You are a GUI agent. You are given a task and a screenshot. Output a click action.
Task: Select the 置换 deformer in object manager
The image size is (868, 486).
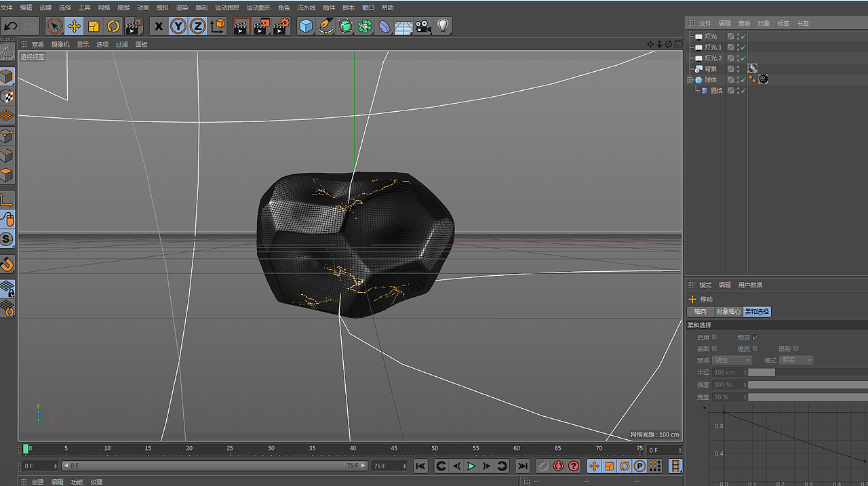tap(717, 91)
